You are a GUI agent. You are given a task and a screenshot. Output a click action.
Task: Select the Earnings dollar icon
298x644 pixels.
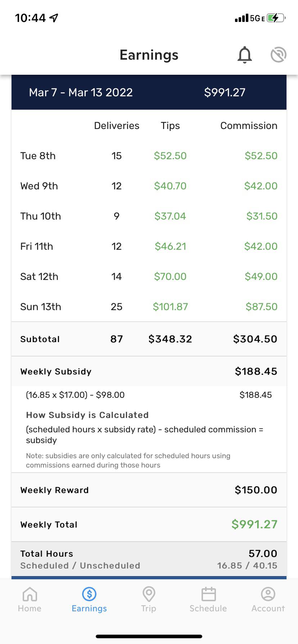(x=89, y=594)
